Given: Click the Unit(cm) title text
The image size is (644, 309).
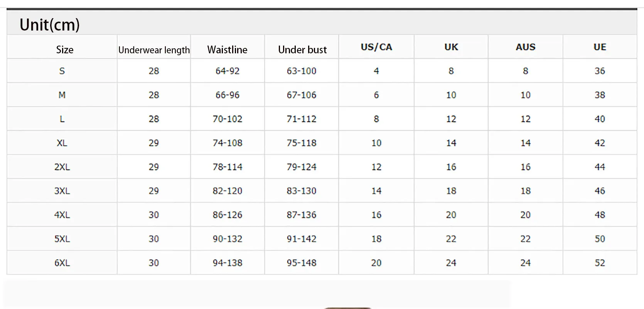Looking at the screenshot, I should 50,25.
